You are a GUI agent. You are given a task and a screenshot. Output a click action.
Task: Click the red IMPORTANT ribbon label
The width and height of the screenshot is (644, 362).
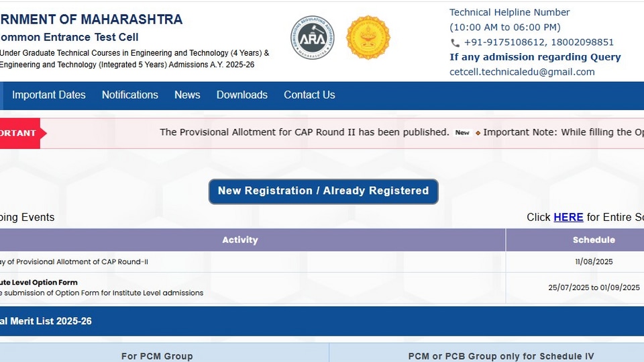click(x=20, y=133)
